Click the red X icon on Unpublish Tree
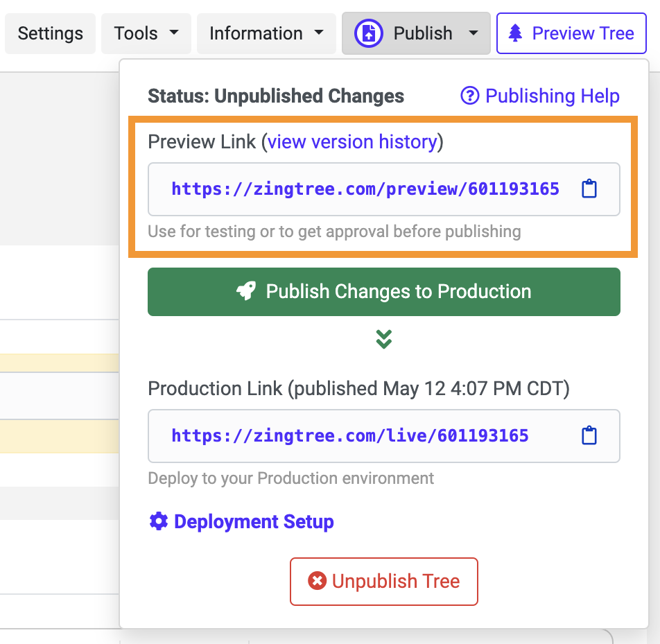 (x=317, y=581)
